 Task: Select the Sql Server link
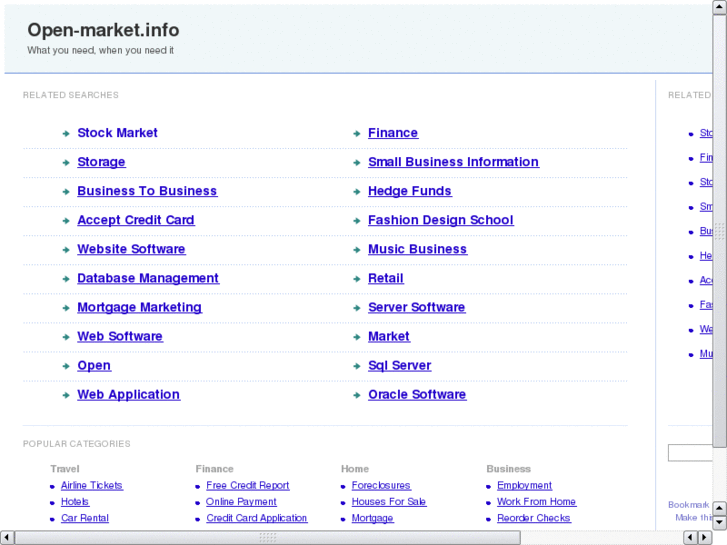pyautogui.click(x=399, y=365)
